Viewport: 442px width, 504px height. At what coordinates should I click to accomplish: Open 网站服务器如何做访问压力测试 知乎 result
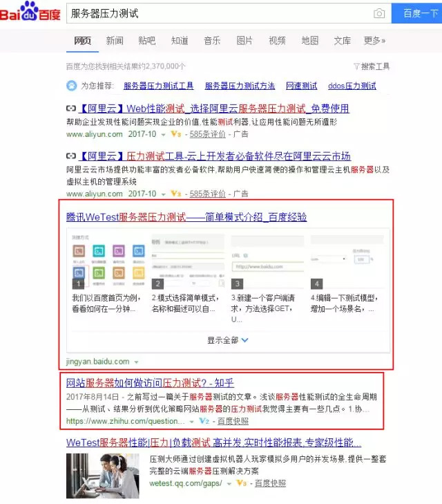[150, 383]
